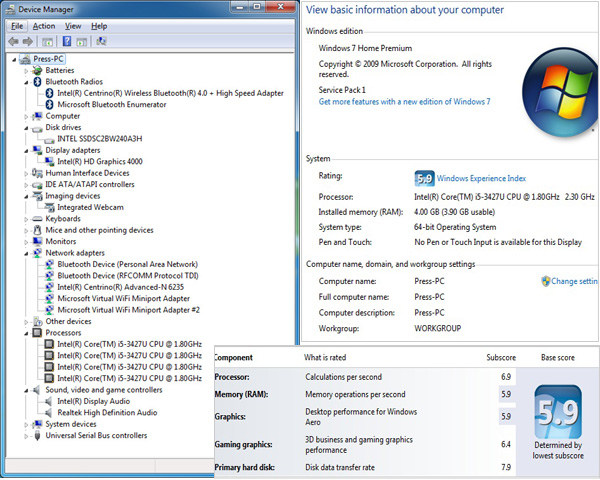Screen dimensions: 600x480
Task: Open the File menu
Action: tap(17, 26)
